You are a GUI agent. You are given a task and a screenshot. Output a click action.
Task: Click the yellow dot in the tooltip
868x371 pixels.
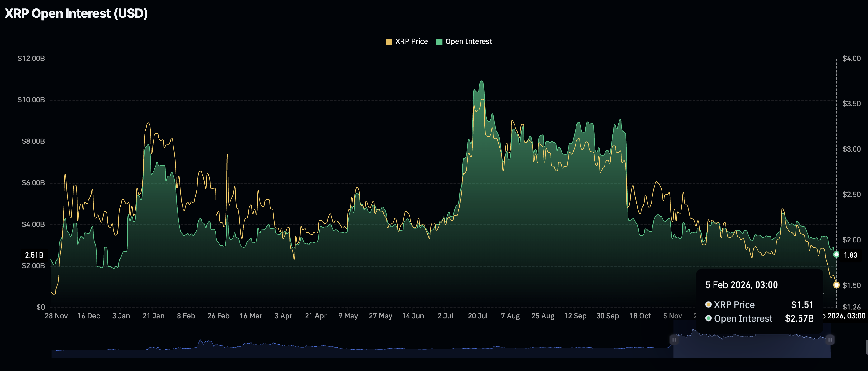click(x=708, y=304)
